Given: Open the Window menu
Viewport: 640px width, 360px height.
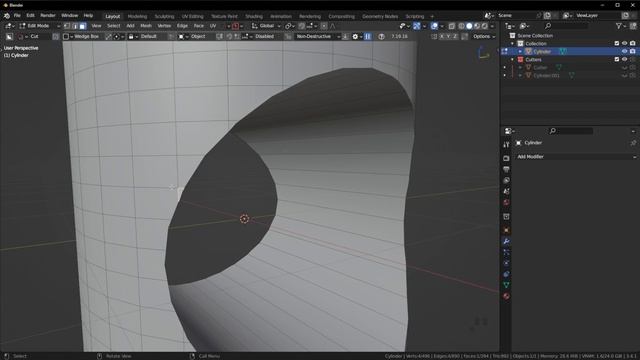Looking at the screenshot, I should (69, 16).
